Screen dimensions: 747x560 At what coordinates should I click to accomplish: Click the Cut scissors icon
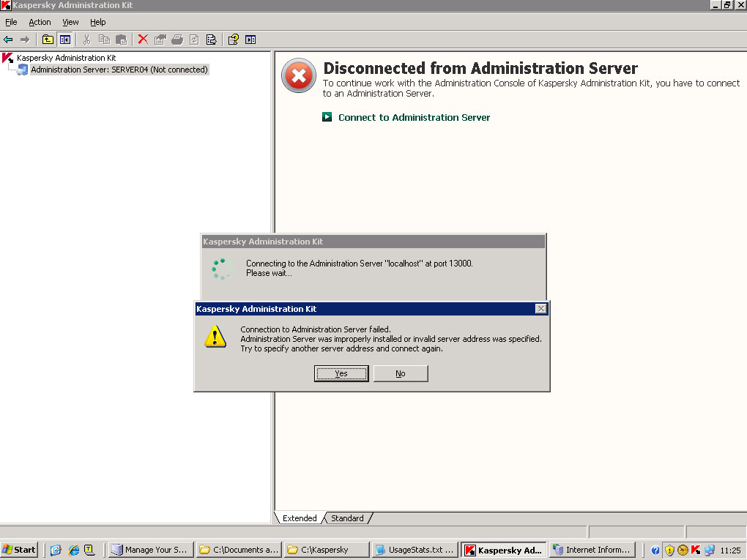tap(86, 40)
